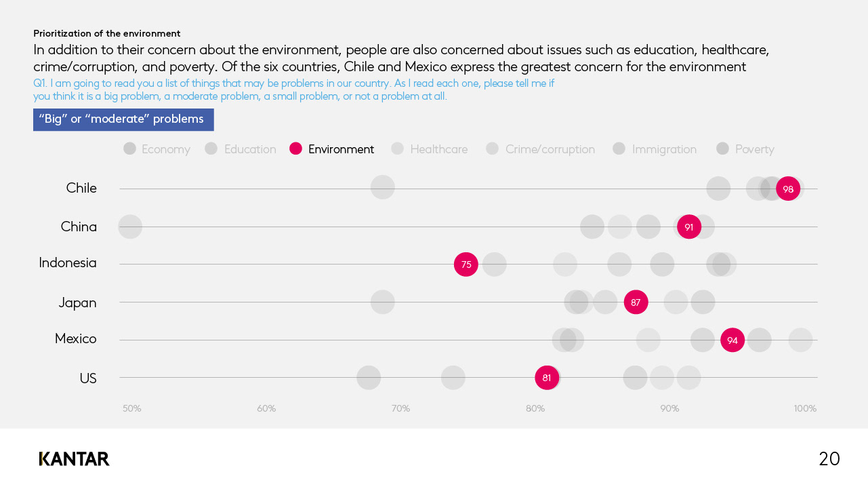The height and width of the screenshot is (489, 868).
Task: Click Indonesia's pink 75 data circle
Action: [x=466, y=265]
